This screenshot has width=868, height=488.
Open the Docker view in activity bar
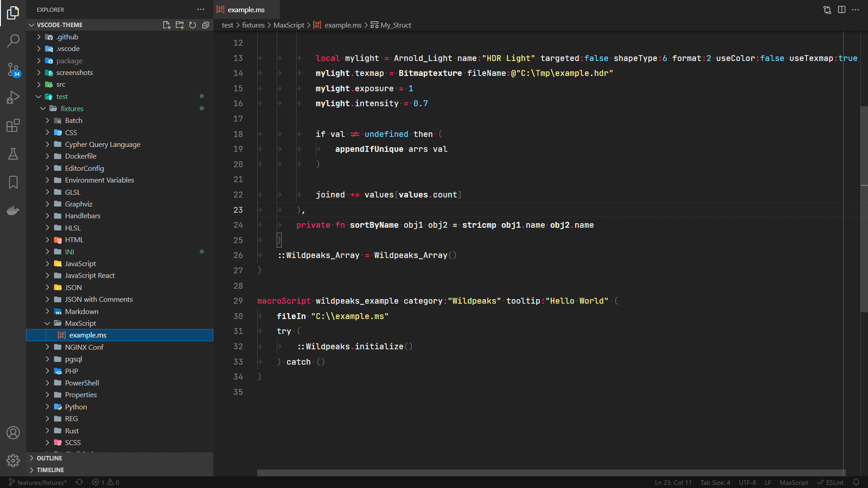(x=13, y=211)
